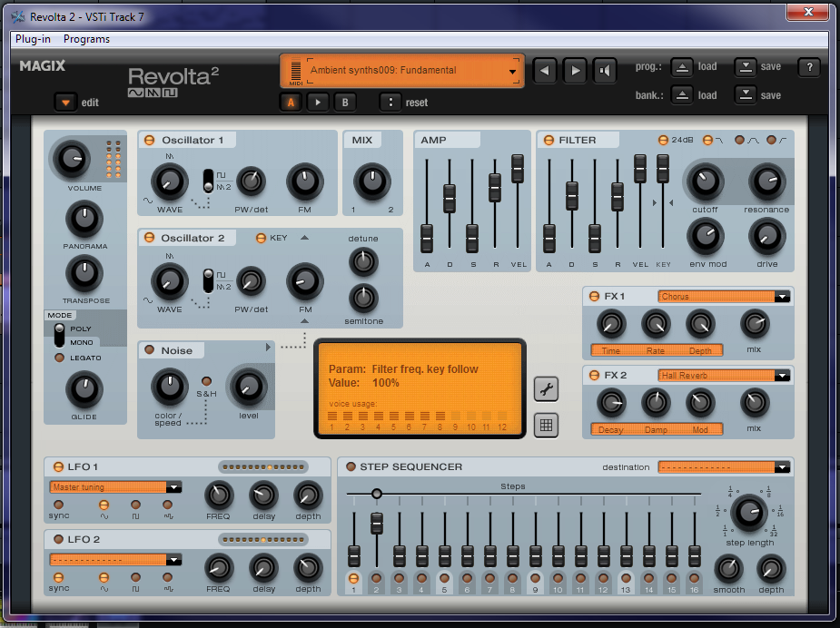This screenshot has height=628, width=840.
Task: Select high-pass filter type icon
Action: coord(771,141)
